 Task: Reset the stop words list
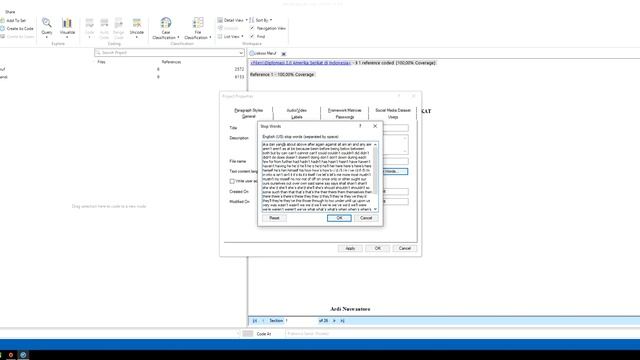(274, 218)
